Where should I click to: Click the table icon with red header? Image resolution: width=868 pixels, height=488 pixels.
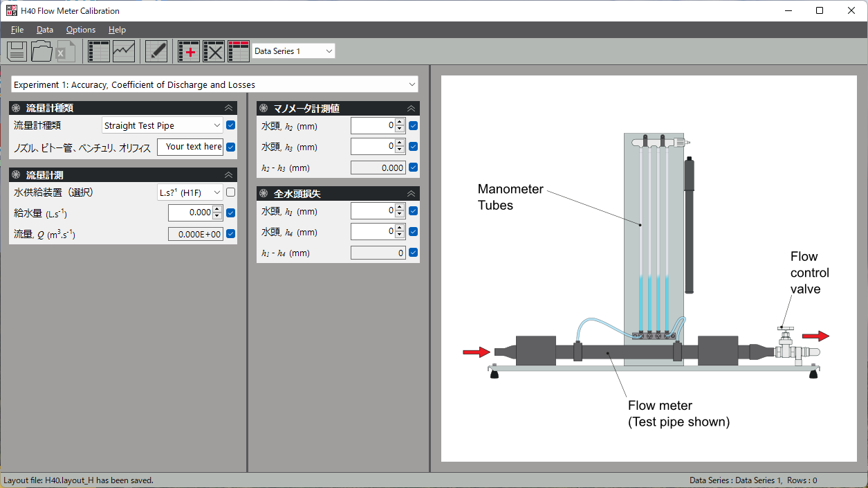click(x=239, y=51)
